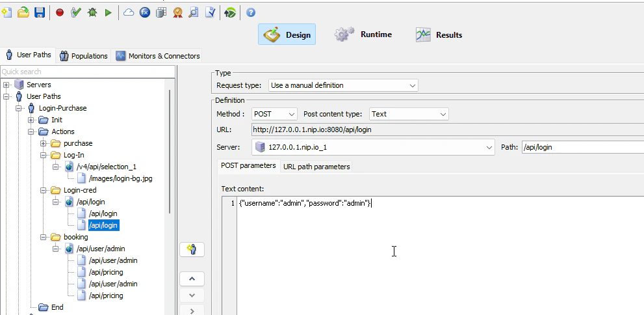Click the database grid toolbar icon
The width and height of the screenshot is (644, 315).
pyautogui.click(x=161, y=13)
